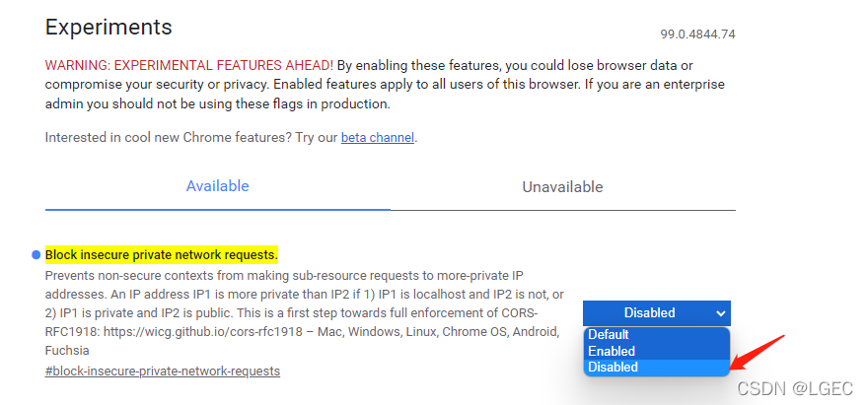Click the red WARNING: EXPERIMENTAL FEATURES AHEAD text

tap(189, 65)
